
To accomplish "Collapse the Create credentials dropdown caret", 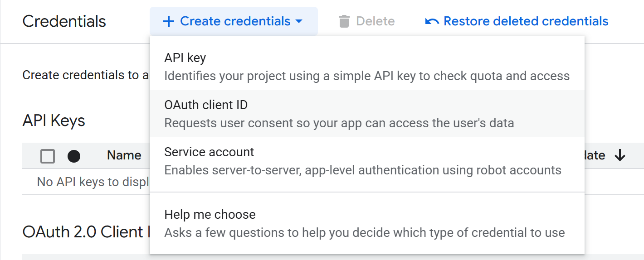I will click(x=299, y=21).
